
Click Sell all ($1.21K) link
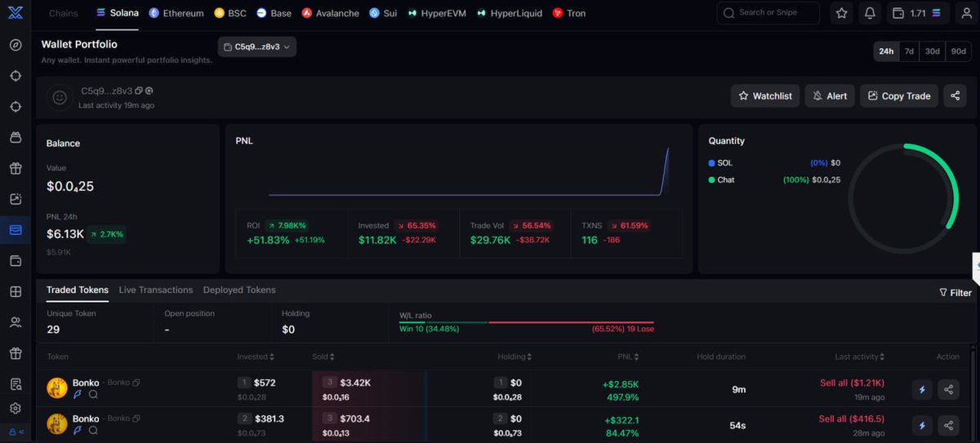point(852,383)
